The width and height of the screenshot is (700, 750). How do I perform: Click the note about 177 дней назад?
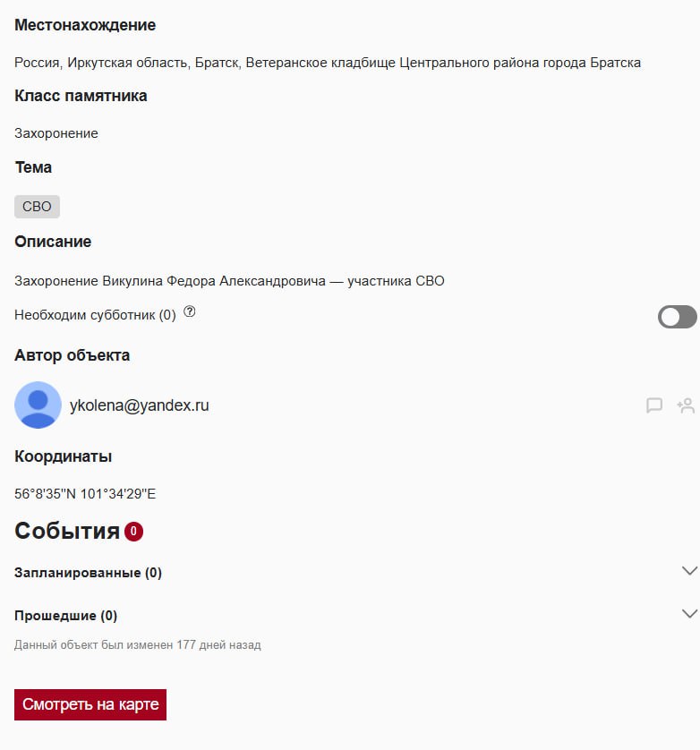138,644
